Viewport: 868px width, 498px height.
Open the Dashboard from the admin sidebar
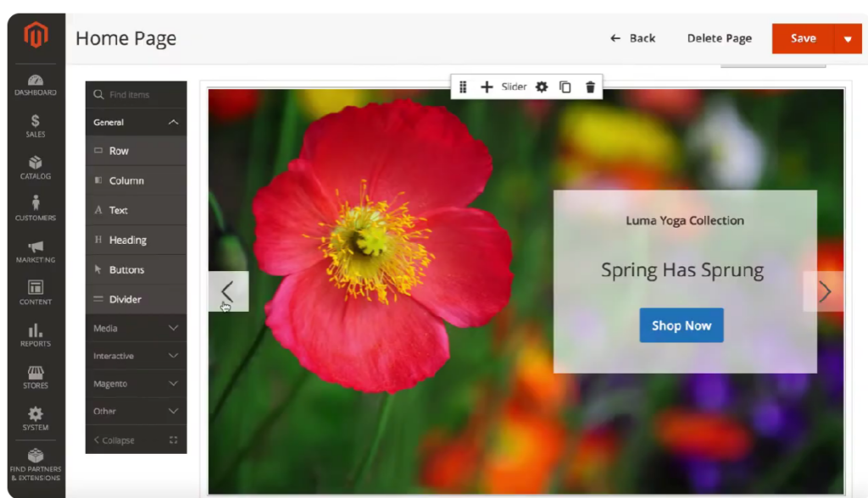pos(35,82)
